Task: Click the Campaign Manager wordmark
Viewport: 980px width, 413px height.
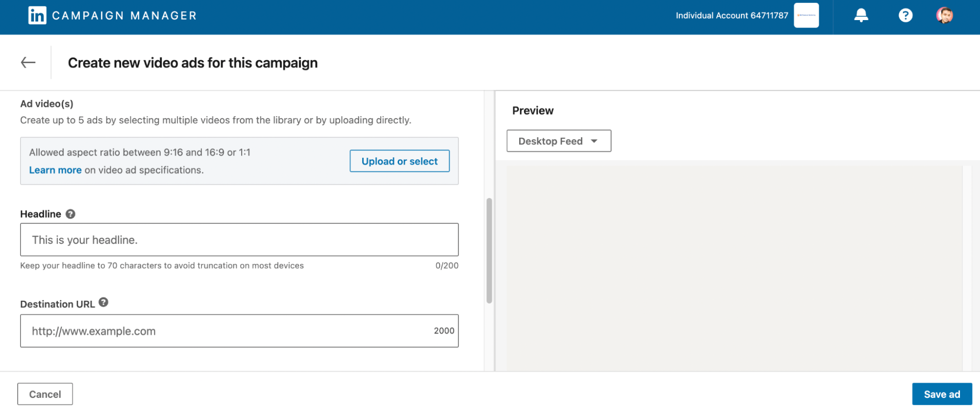Action: click(125, 16)
